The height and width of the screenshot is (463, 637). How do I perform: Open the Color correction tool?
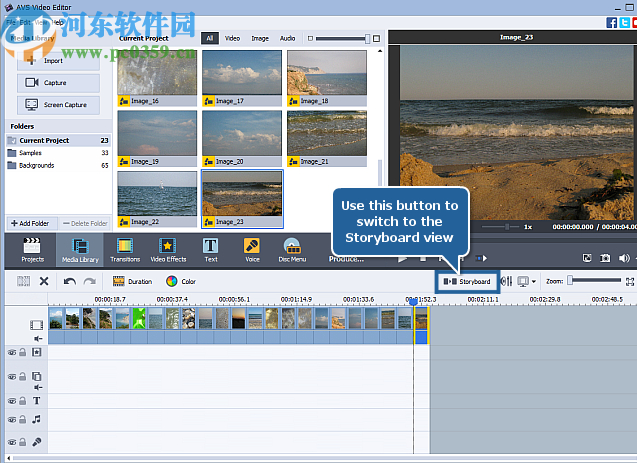181,281
